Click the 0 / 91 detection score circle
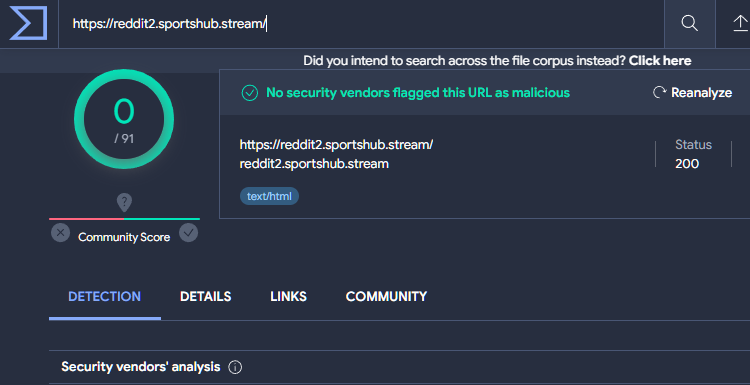Screen dimensions: 750x385 [x=124, y=119]
